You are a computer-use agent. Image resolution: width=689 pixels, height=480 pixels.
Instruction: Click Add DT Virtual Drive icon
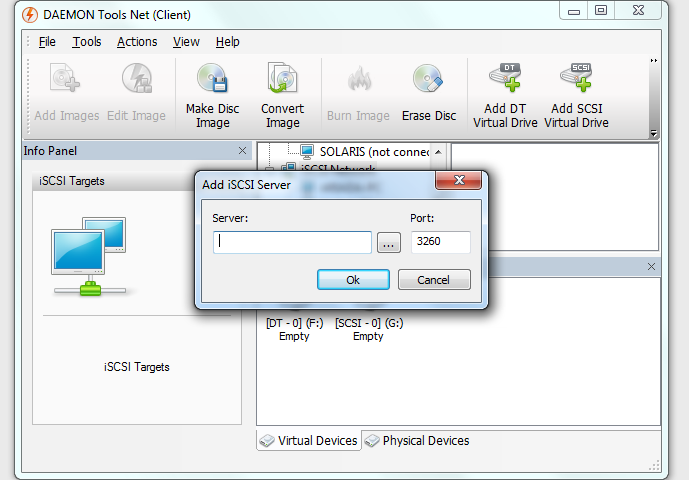pyautogui.click(x=505, y=77)
